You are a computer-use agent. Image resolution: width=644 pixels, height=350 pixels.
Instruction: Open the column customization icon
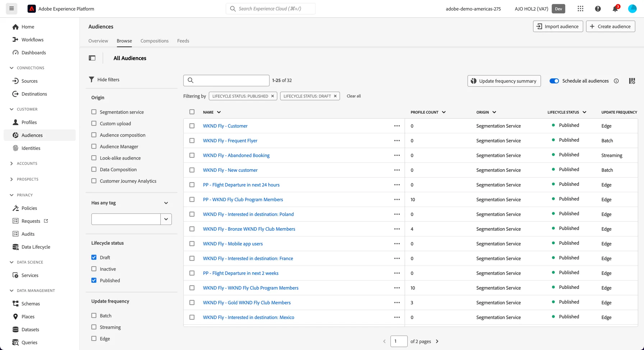point(632,81)
